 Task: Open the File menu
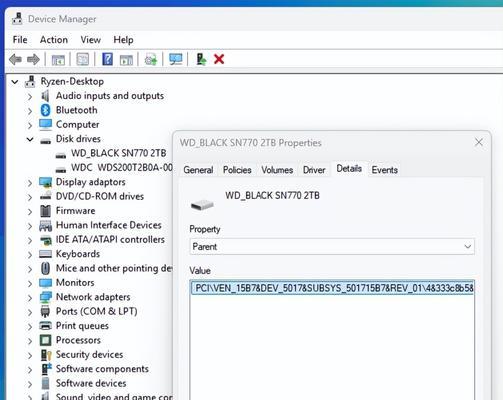click(x=20, y=40)
